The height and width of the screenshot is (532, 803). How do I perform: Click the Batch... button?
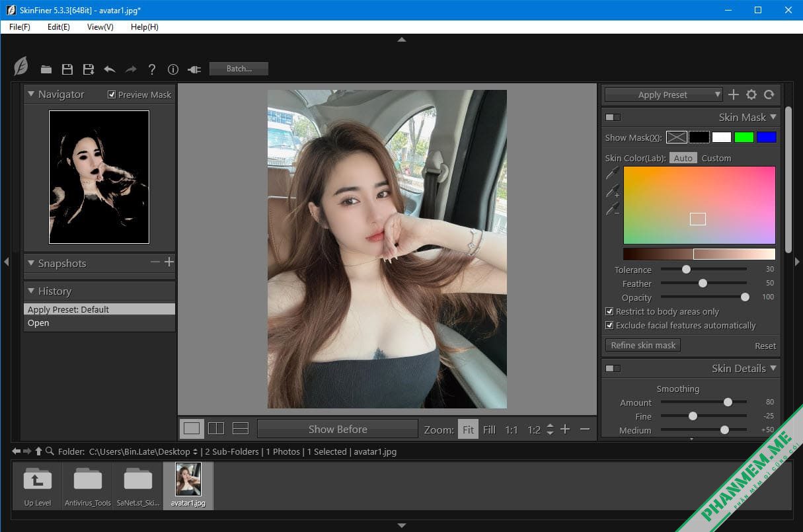point(239,69)
